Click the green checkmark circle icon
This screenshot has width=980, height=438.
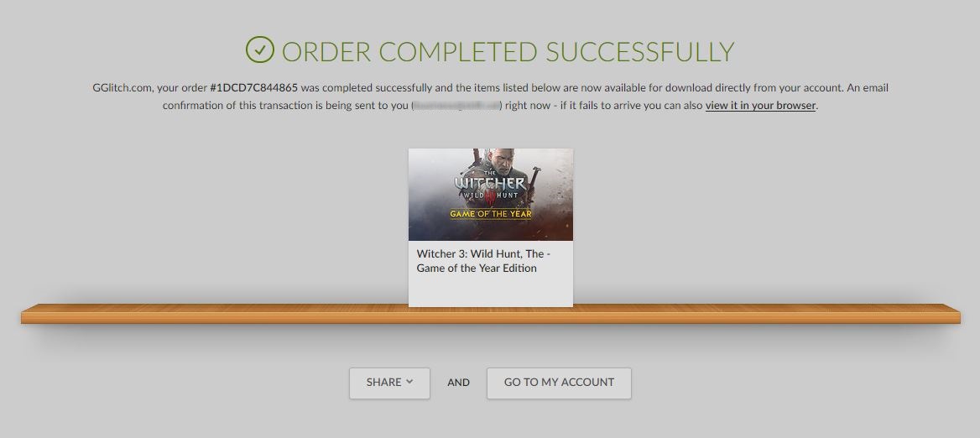click(x=260, y=50)
